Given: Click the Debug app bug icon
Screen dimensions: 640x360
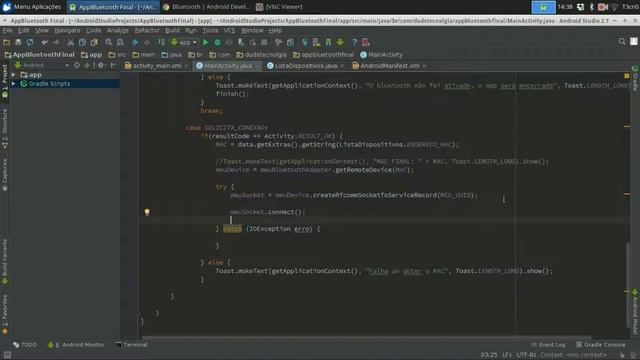Looking at the screenshot, I should 218,42.
